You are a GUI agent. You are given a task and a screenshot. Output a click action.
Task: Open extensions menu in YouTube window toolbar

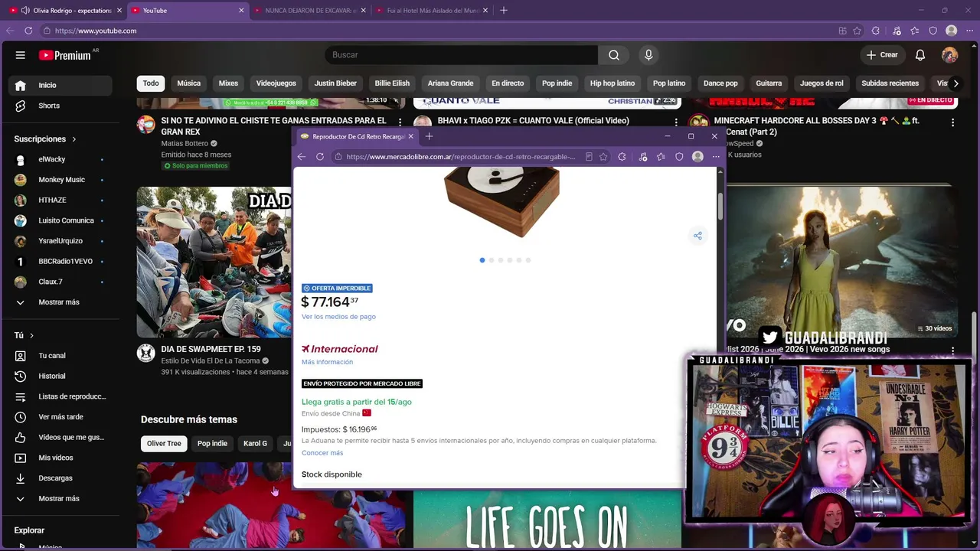coord(876,31)
